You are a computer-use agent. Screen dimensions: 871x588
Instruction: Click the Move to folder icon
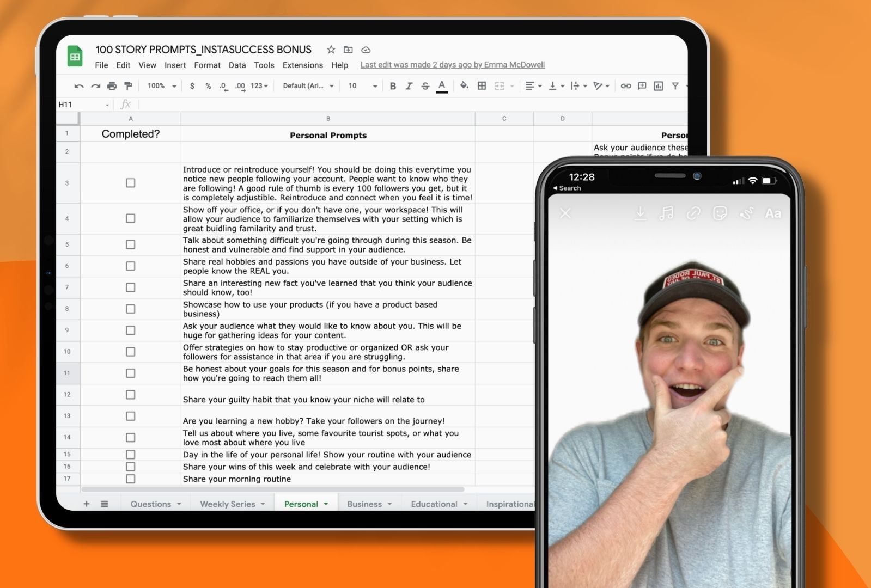click(348, 50)
